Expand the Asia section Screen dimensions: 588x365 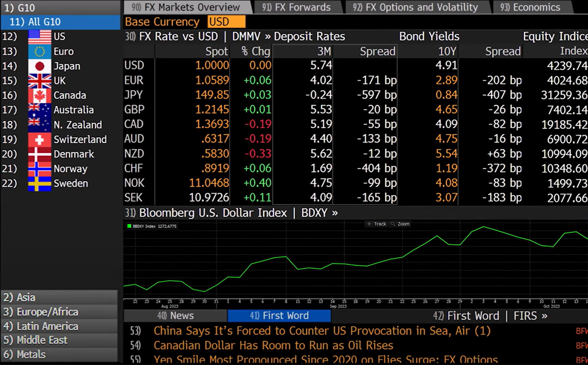[59, 297]
